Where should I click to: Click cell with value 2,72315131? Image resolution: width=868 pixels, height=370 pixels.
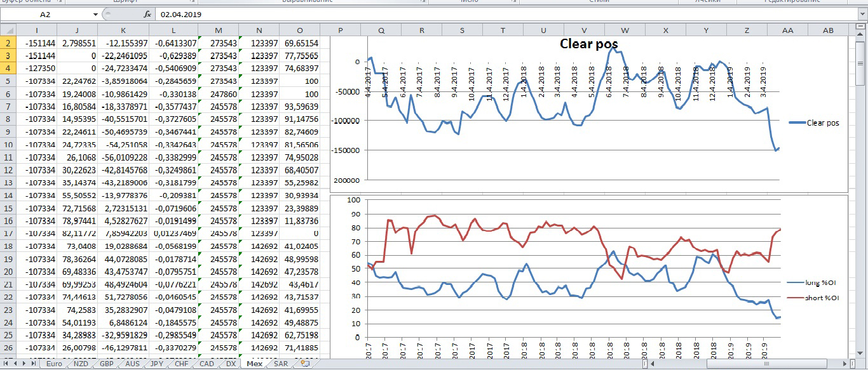(123, 208)
